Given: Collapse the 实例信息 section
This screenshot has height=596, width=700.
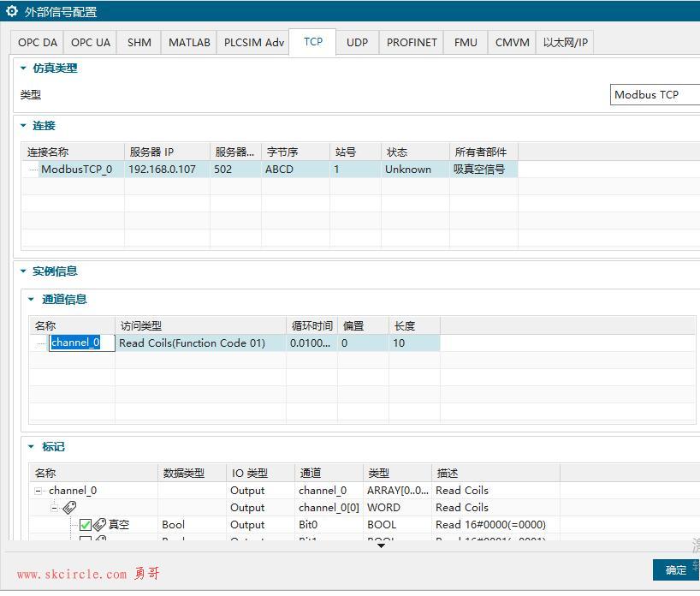Looking at the screenshot, I should click(23, 271).
